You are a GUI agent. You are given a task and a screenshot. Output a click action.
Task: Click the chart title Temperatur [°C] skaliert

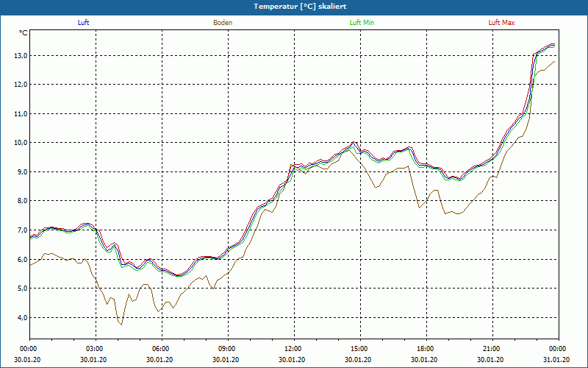click(300, 7)
